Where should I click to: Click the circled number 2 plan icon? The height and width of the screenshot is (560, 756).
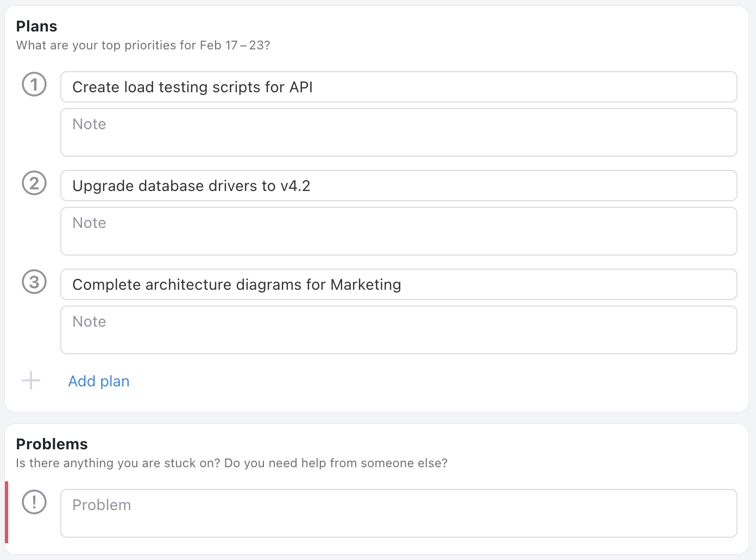point(34,183)
